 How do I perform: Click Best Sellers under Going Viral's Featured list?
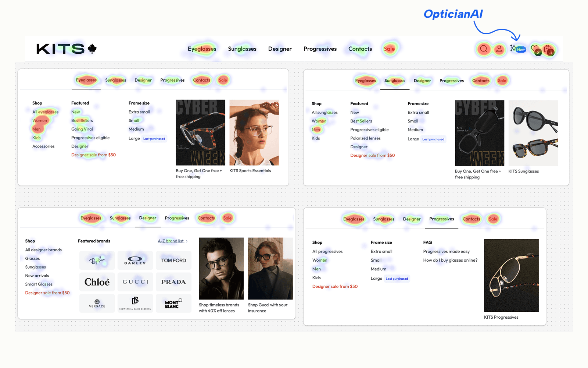82,121
